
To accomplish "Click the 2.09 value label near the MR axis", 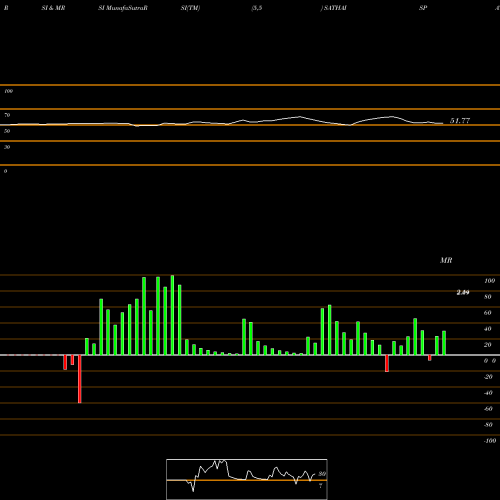I will click(x=463, y=292).
